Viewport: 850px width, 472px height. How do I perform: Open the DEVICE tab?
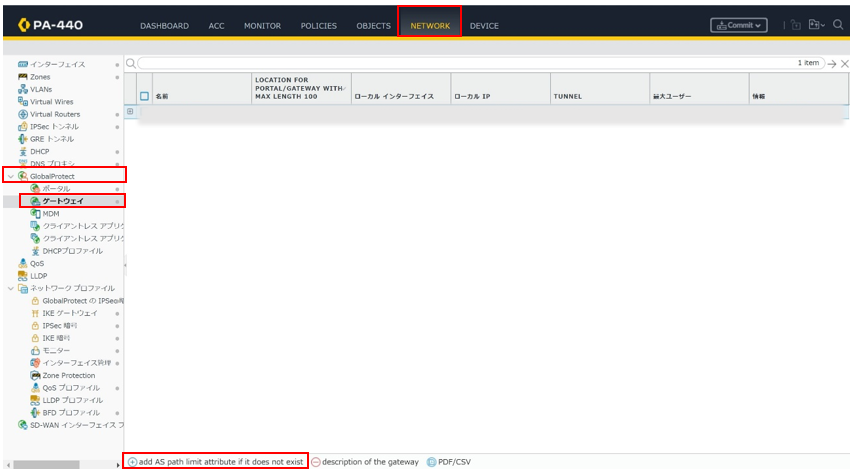tap(484, 25)
